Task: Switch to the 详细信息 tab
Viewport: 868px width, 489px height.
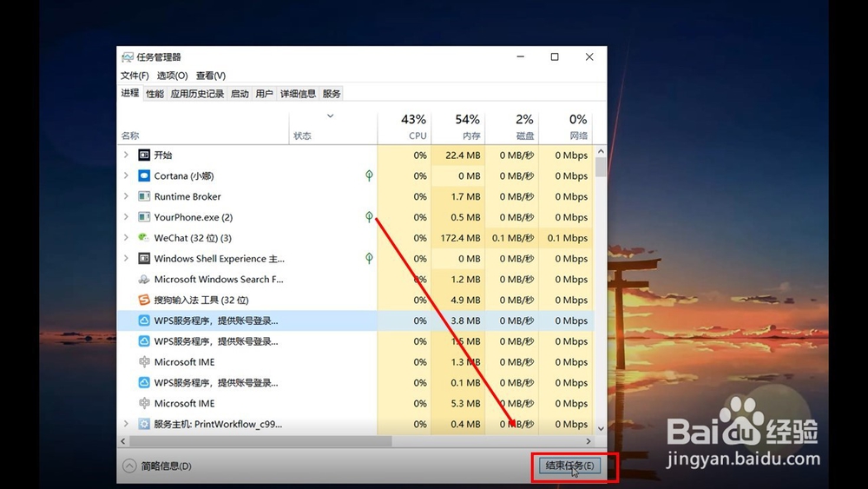Action: click(x=298, y=94)
